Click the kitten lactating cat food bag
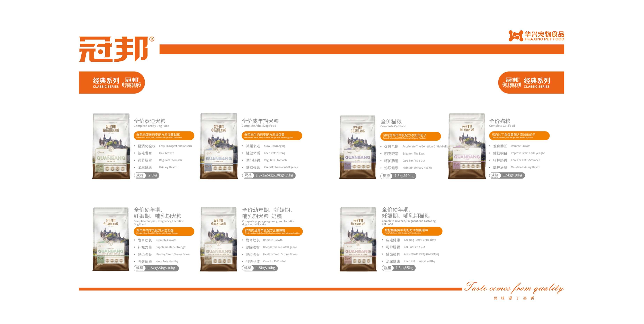This screenshot has width=644, height=324. (x=358, y=239)
